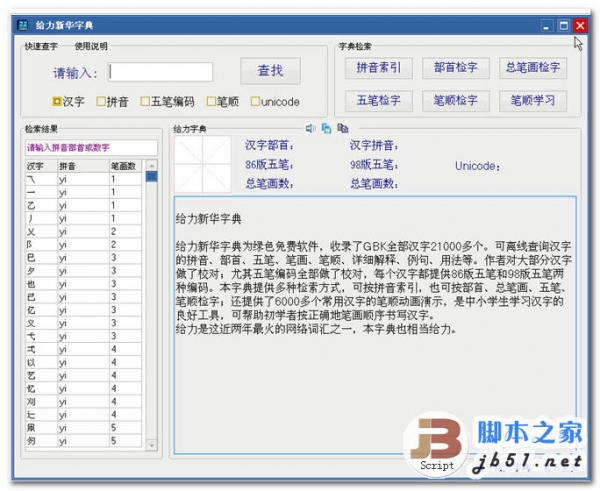
Task: Close the 给力新华字典 window
Action: (580, 26)
